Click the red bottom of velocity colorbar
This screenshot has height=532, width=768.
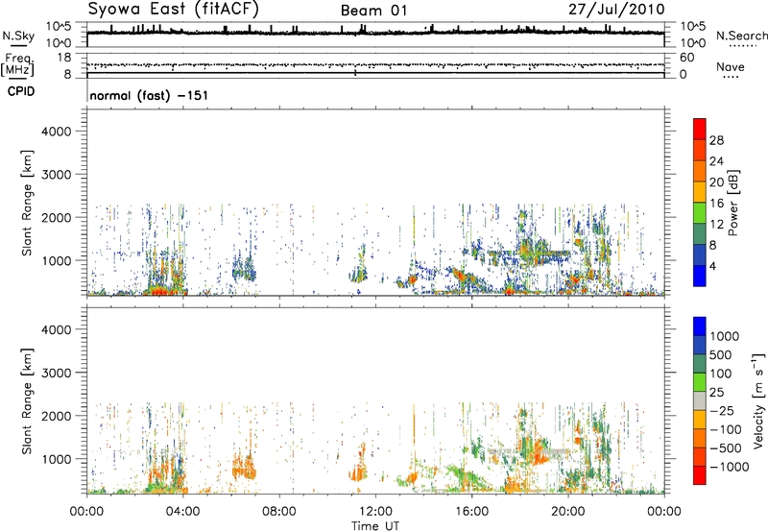(700, 475)
